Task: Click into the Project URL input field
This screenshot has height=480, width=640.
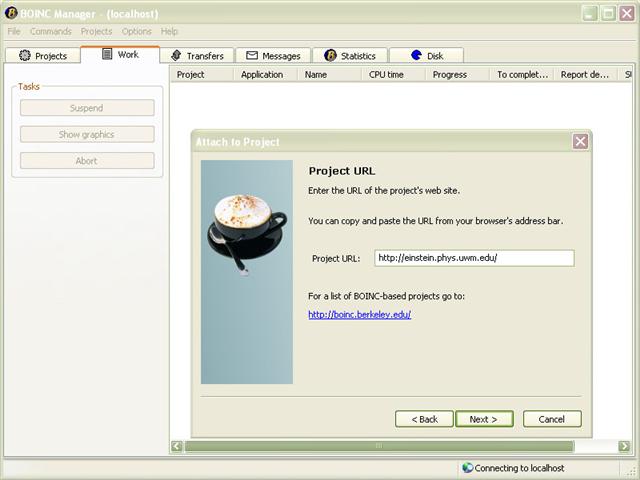Action: click(x=474, y=258)
